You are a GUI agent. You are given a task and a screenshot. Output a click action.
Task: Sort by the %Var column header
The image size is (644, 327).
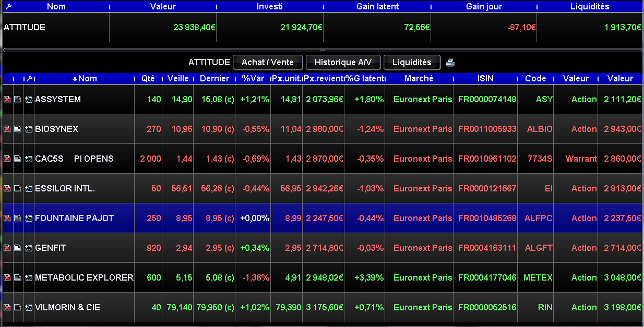(x=253, y=78)
